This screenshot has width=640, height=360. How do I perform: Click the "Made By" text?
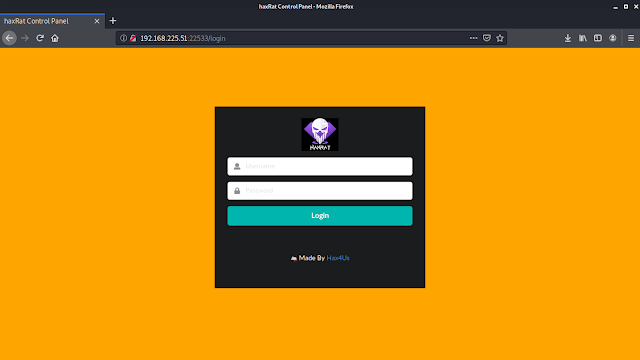pyautogui.click(x=311, y=258)
